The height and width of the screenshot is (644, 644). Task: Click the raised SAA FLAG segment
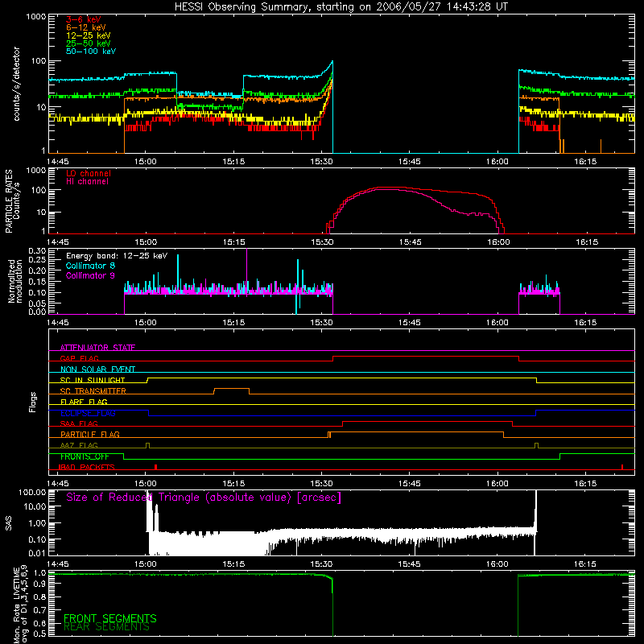(x=427, y=421)
